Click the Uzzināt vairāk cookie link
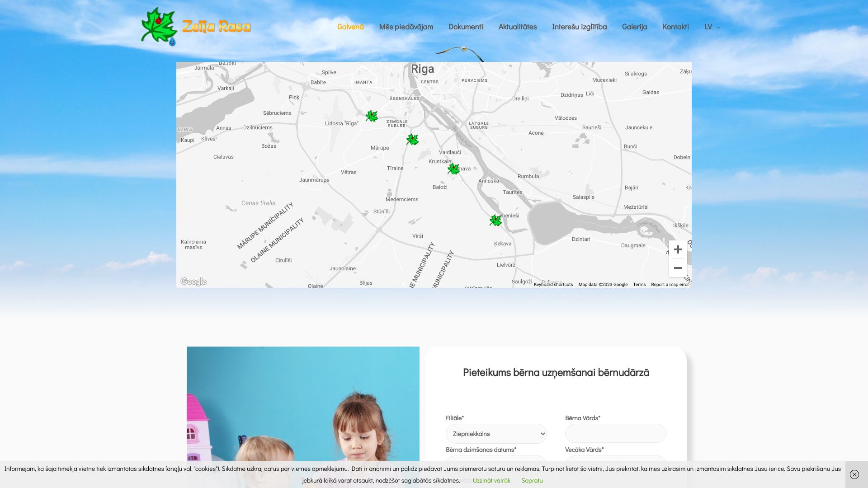Screen dimensions: 868x488 [491, 480]
